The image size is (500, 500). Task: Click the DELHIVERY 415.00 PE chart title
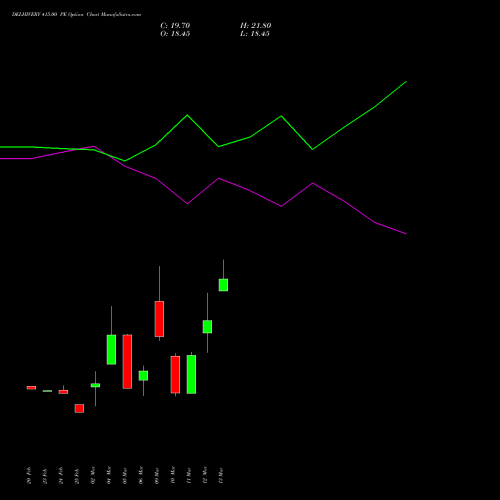[x=76, y=15]
